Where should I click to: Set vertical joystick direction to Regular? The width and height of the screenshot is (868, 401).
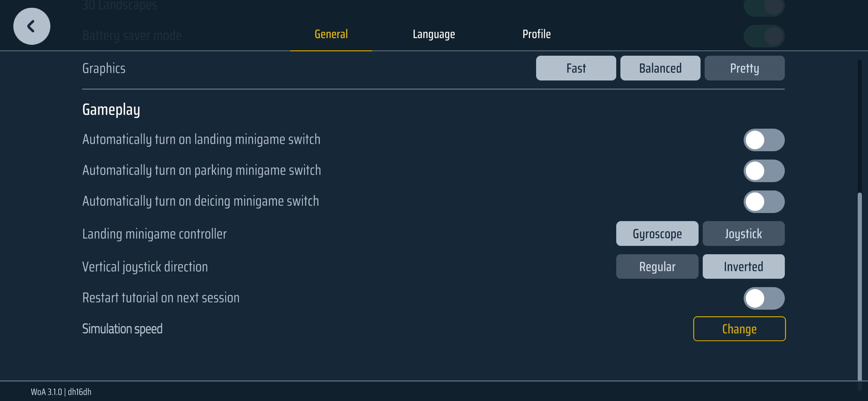point(657,266)
